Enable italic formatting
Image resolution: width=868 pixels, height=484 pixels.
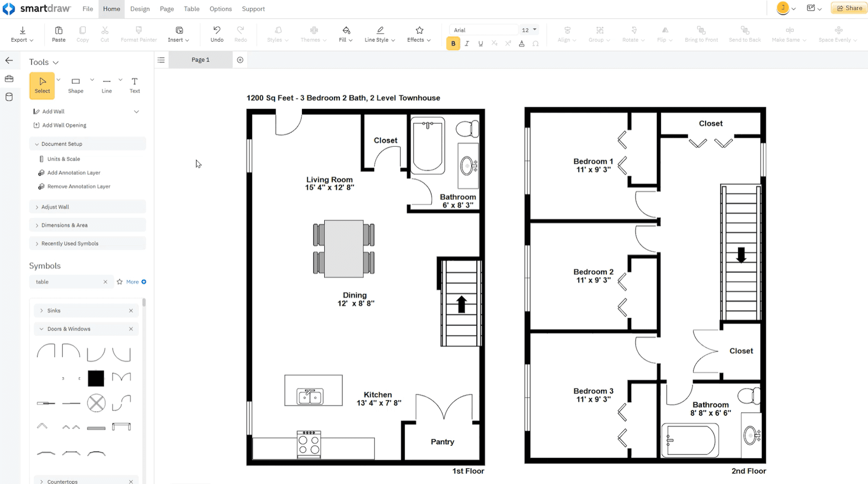tap(466, 43)
